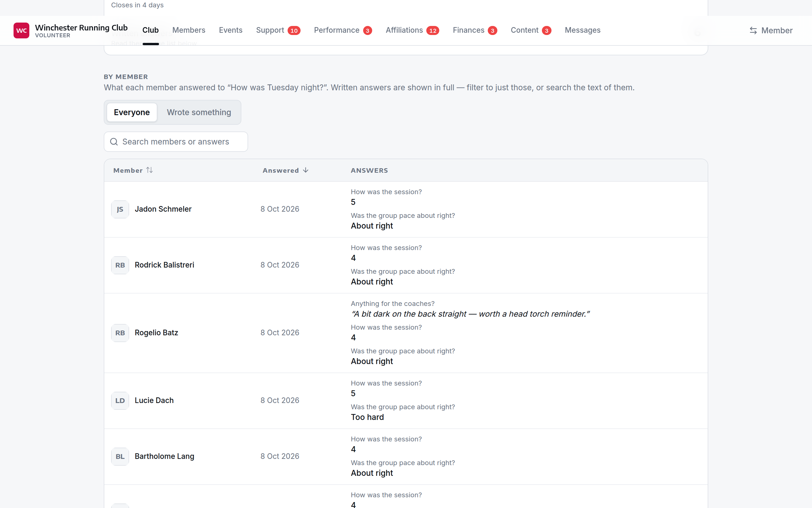Go to the Affiliations tab
The image size is (812, 508).
412,30
